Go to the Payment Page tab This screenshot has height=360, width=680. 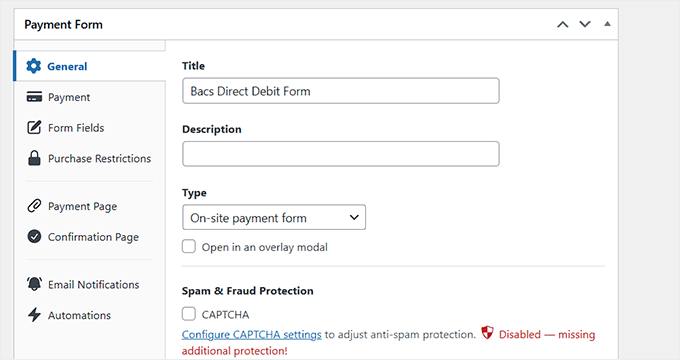pyautogui.click(x=90, y=206)
